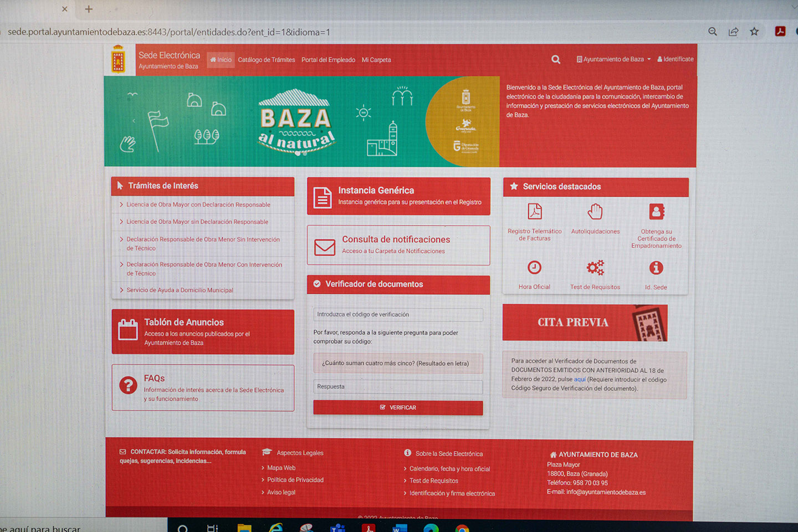Expand Licencia de Obra Mayor con Declaración
The width and height of the screenshot is (798, 532).
[x=198, y=204]
